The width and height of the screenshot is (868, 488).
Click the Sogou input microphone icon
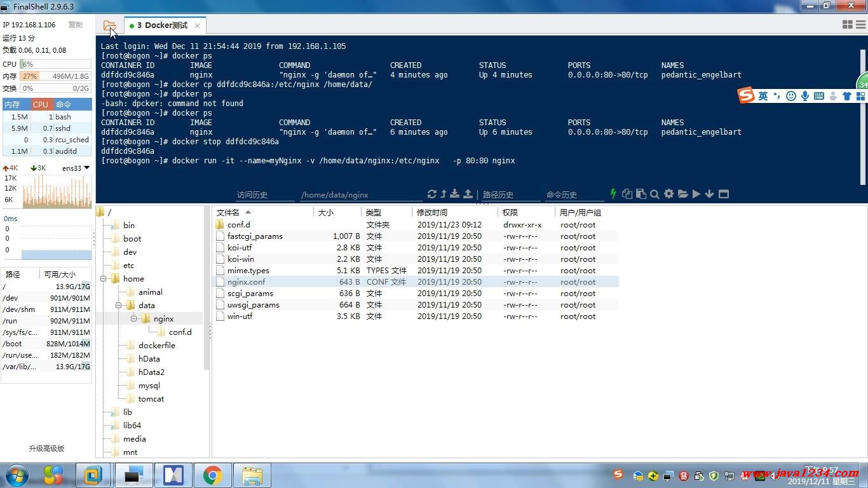[805, 96]
